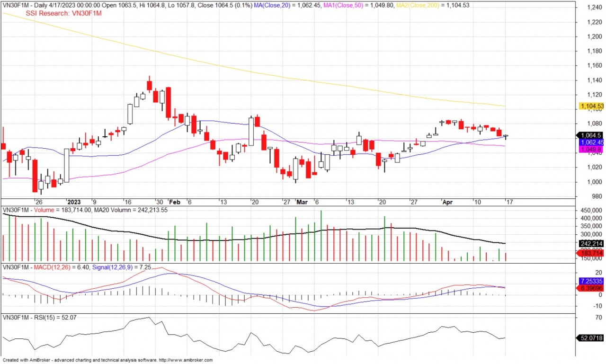This screenshot has width=606, height=364.
Task: Click the black 52.0718 RSI value tag
Action: click(590, 338)
